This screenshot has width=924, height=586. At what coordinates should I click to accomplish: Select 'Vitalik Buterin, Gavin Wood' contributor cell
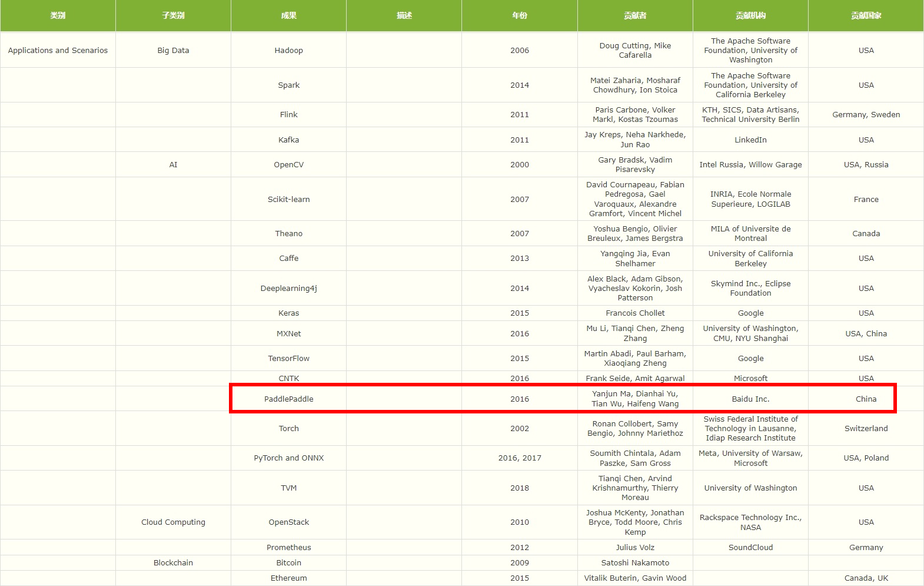635,578
